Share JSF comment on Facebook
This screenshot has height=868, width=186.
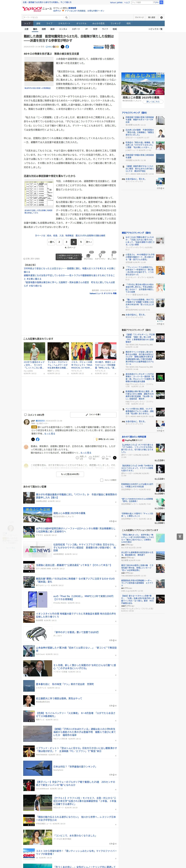coord(38,439)
